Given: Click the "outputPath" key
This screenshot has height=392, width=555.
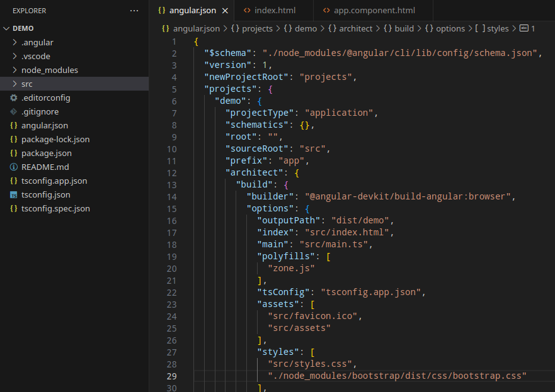Looking at the screenshot, I should click(289, 221).
